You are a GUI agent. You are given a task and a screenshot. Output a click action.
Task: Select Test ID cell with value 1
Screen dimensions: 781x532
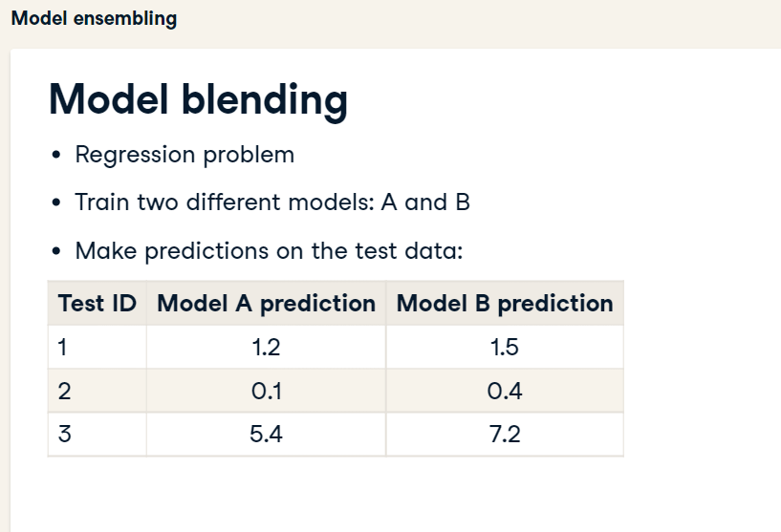tap(98, 347)
